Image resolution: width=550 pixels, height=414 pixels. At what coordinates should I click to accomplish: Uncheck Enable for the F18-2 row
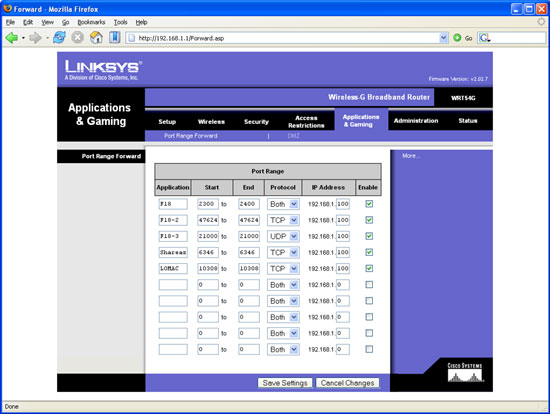click(369, 220)
